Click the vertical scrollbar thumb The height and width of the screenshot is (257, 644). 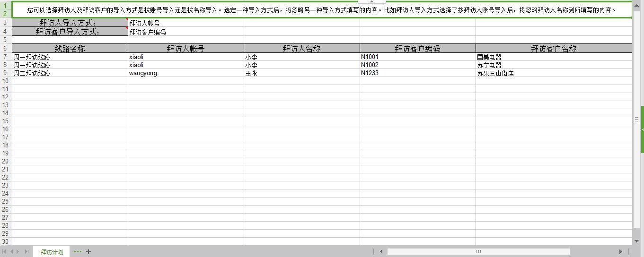636,120
